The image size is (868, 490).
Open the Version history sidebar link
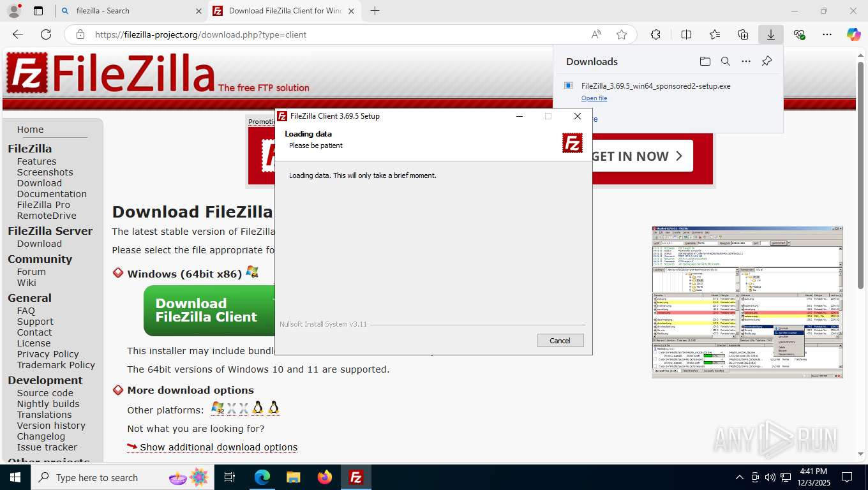pyautogui.click(x=51, y=426)
